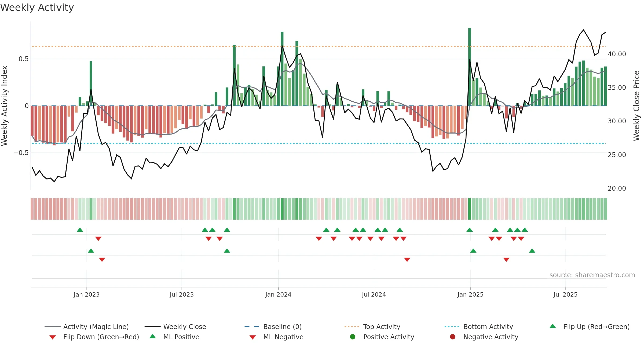Click the tallest green bar at Jan 2025
This screenshot has height=362, width=644.
click(470, 67)
